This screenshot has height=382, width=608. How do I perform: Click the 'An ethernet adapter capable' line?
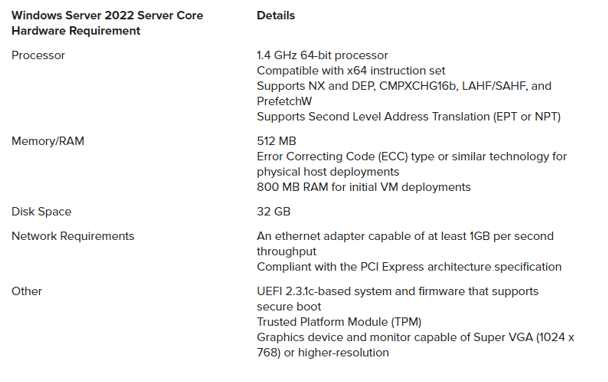point(405,236)
